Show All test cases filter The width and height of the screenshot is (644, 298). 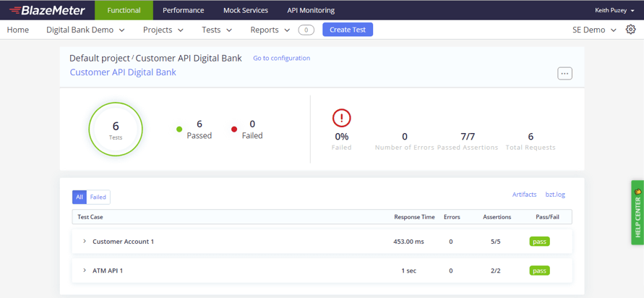(x=80, y=197)
